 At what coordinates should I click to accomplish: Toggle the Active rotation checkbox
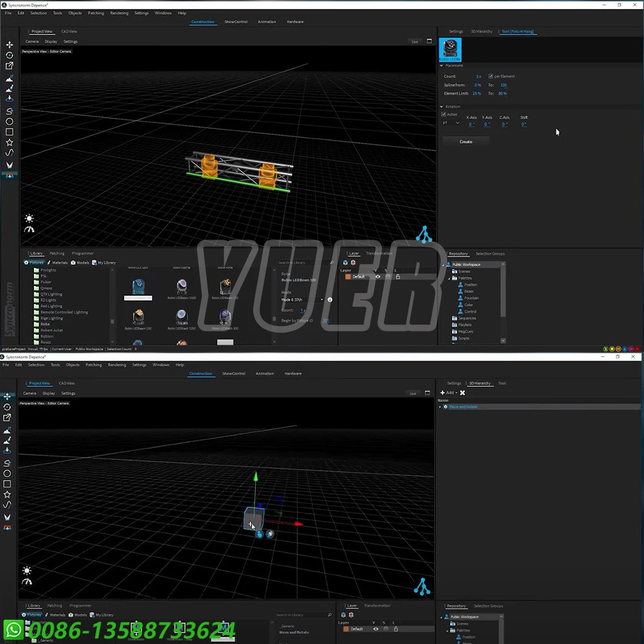click(444, 114)
